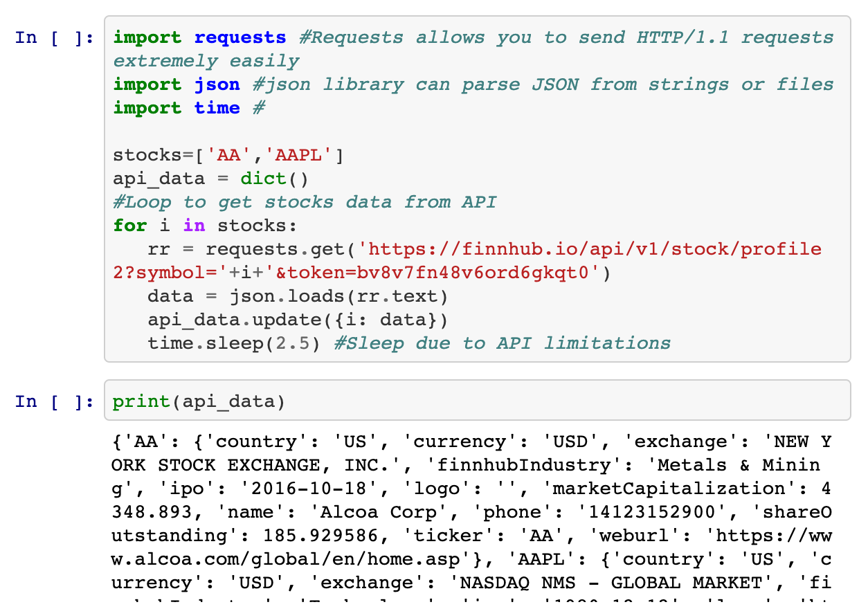
Task: Click the '#Loop to get stocks data from API' comment
Action: point(305,202)
